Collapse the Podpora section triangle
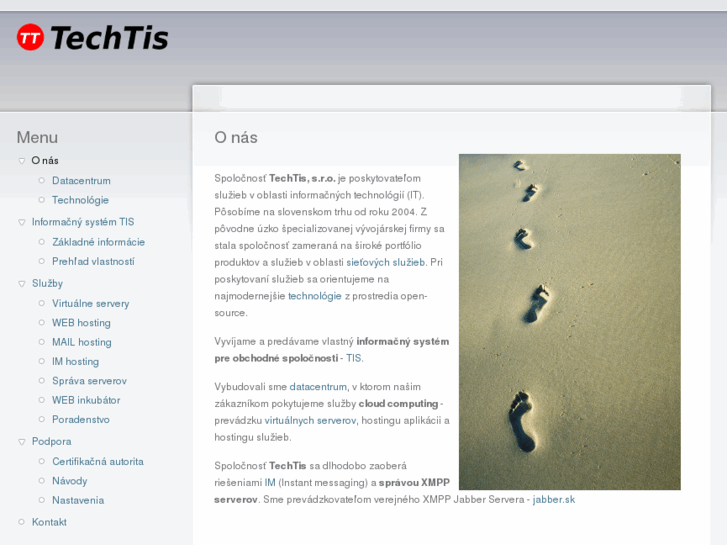 (x=21, y=442)
